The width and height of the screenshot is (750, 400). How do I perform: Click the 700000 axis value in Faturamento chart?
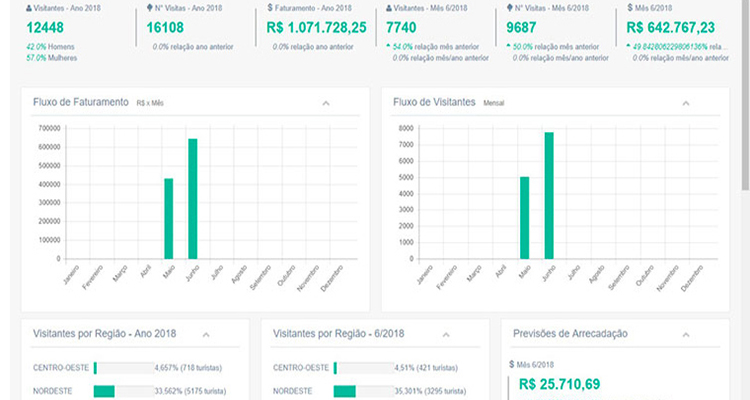point(50,128)
